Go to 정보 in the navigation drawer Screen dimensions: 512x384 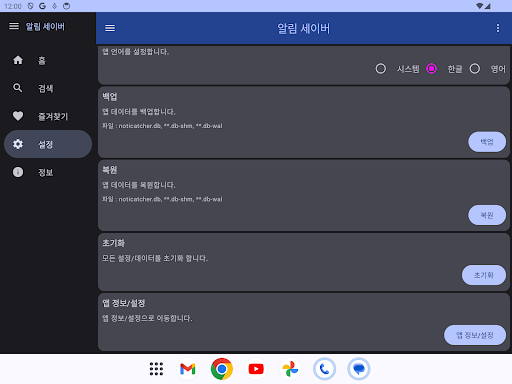(x=48, y=172)
